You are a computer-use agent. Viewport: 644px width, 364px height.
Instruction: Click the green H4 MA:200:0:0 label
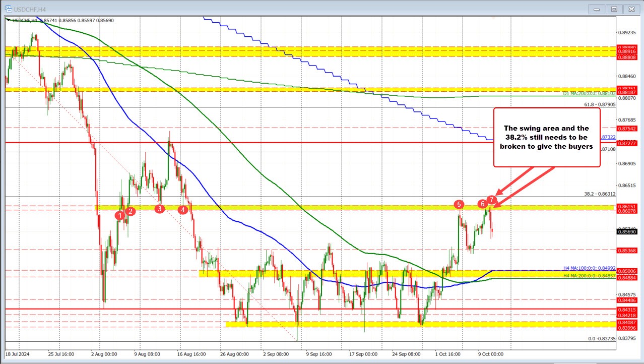tap(590, 276)
